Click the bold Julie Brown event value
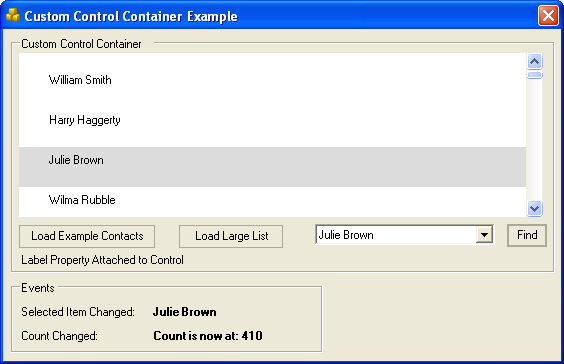This screenshot has height=364, width=564. (185, 312)
